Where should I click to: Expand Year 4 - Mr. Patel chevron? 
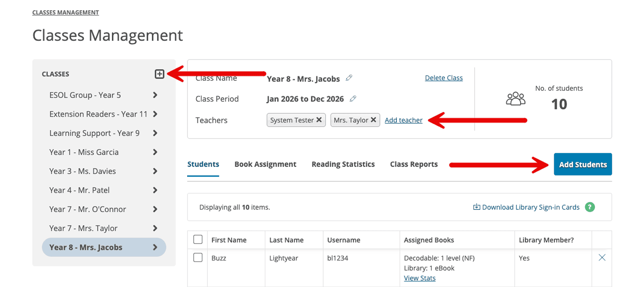pos(155,190)
